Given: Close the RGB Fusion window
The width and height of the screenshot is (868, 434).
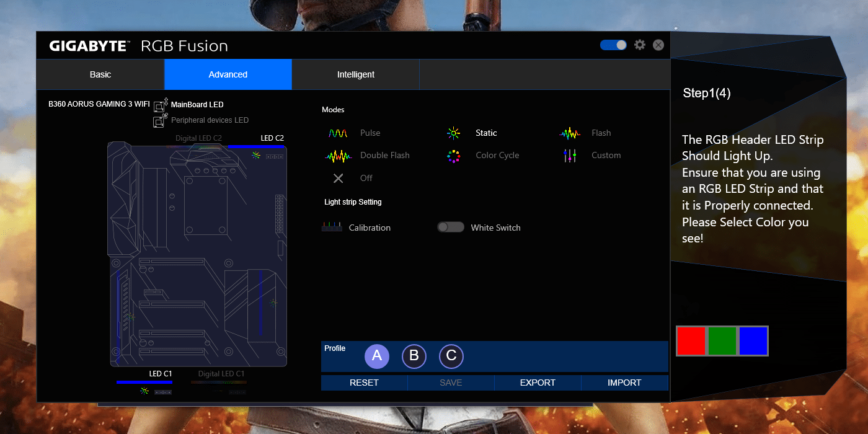Looking at the screenshot, I should [x=658, y=45].
